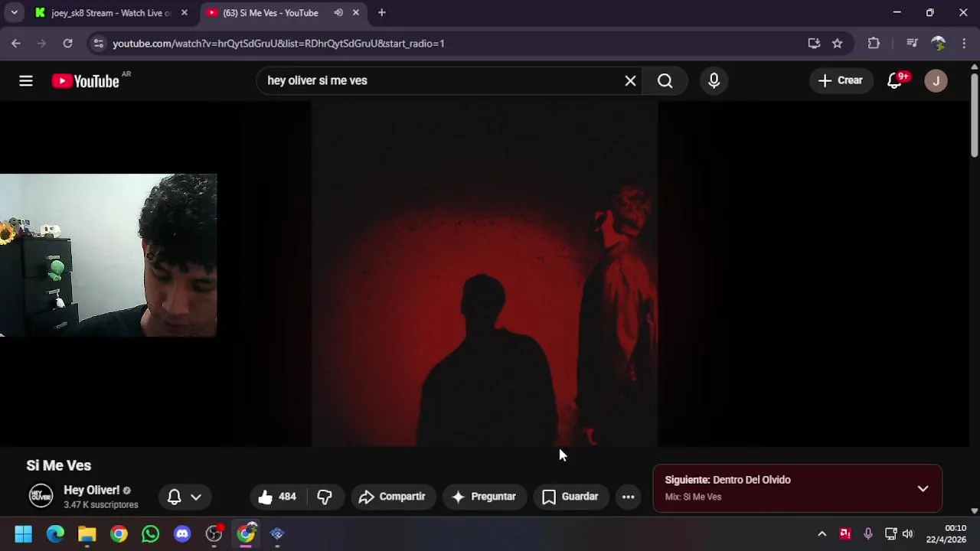Screen dimensions: 980x551
Task: Open the Hey Oliver! channel avatar
Action: click(x=41, y=496)
